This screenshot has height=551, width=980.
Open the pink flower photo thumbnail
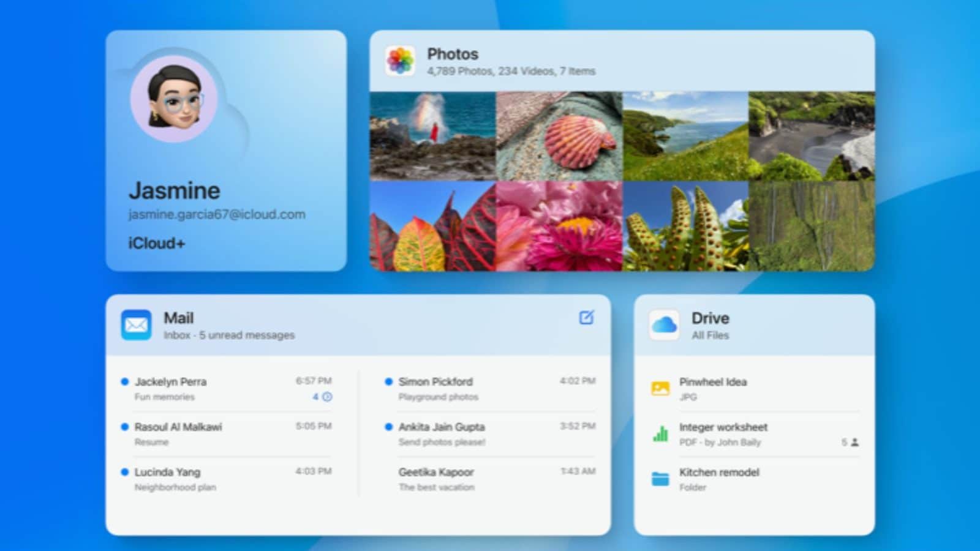(x=559, y=226)
